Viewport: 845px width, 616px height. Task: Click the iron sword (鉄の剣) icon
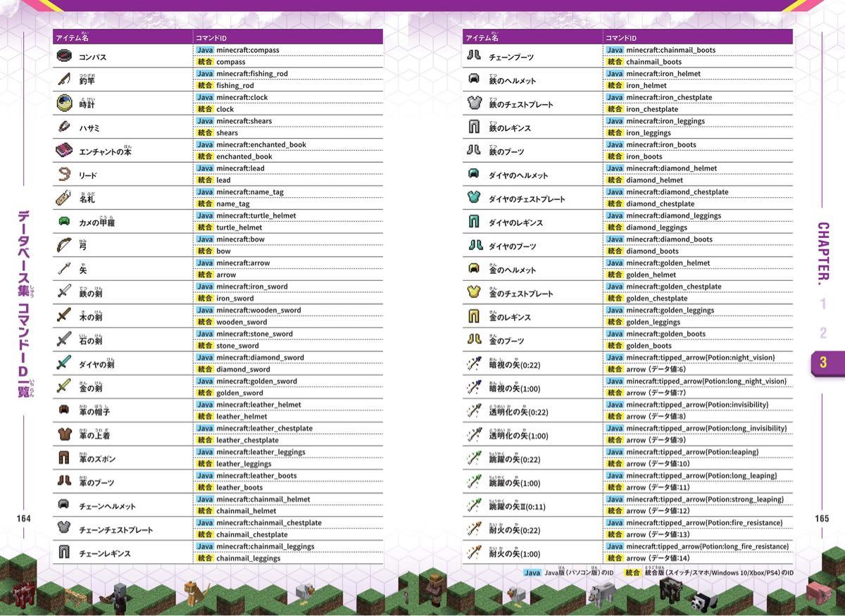[64, 292]
